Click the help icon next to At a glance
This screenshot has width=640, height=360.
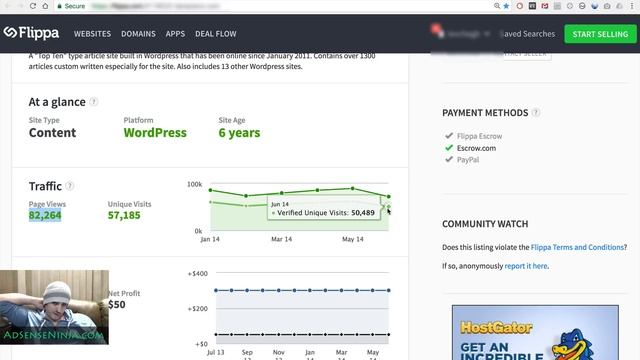93,102
